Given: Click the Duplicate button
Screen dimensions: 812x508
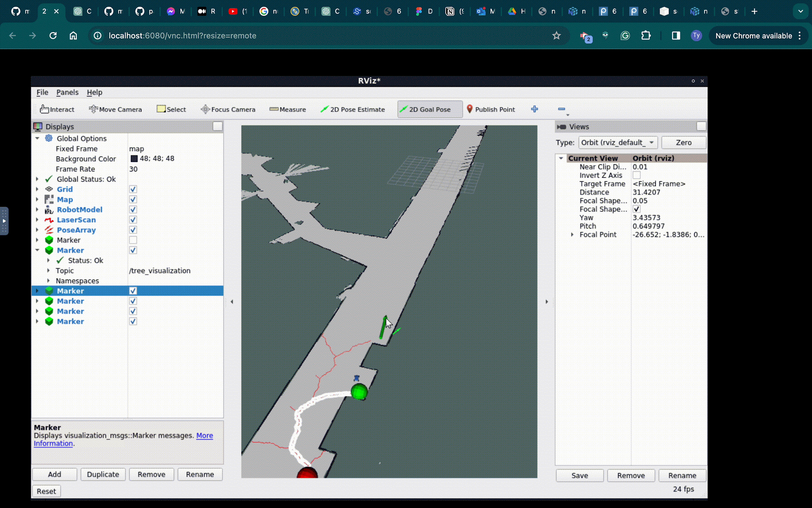Looking at the screenshot, I should pos(103,474).
